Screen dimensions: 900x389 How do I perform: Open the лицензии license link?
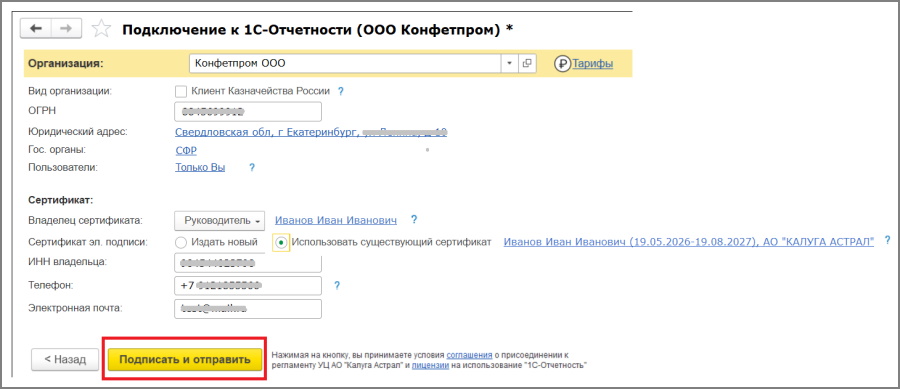[430, 365]
